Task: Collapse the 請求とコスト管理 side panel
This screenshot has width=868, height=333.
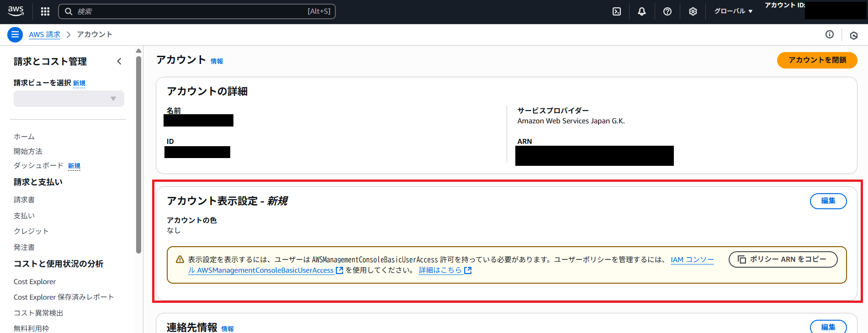Action: pyautogui.click(x=119, y=61)
